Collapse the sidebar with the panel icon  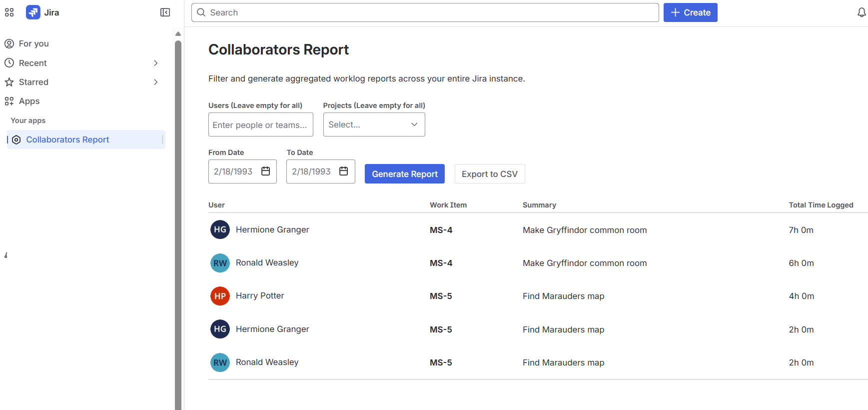tap(165, 12)
